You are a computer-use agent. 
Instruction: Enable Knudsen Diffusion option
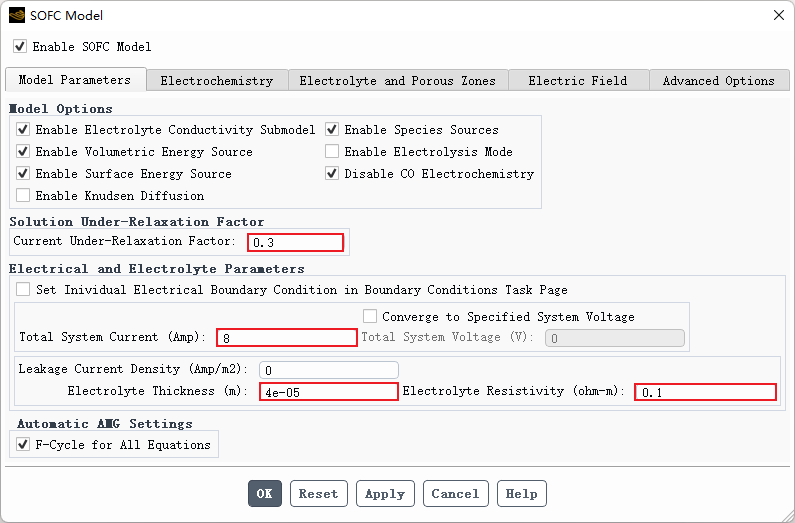pyautogui.click(x=23, y=196)
